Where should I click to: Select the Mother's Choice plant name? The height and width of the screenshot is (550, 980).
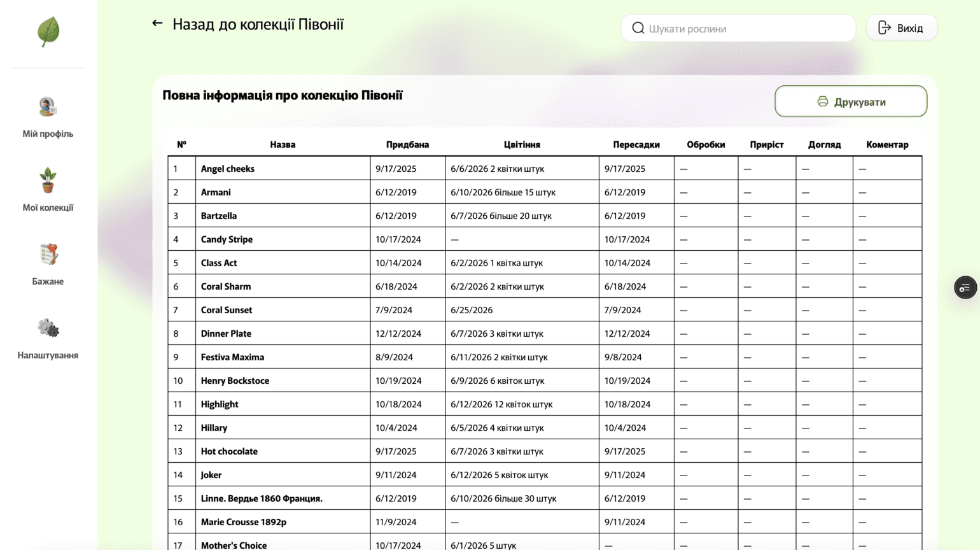(x=234, y=546)
